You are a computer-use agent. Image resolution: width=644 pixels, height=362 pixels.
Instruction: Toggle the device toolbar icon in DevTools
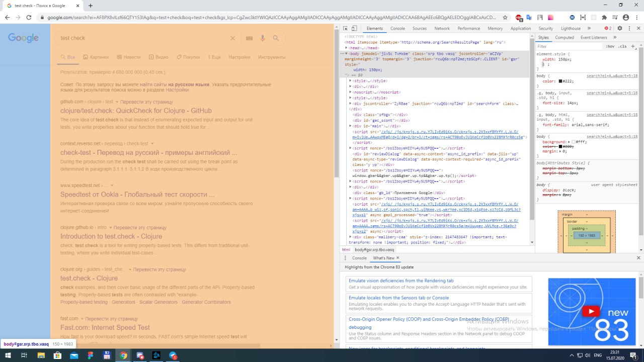[x=354, y=29]
